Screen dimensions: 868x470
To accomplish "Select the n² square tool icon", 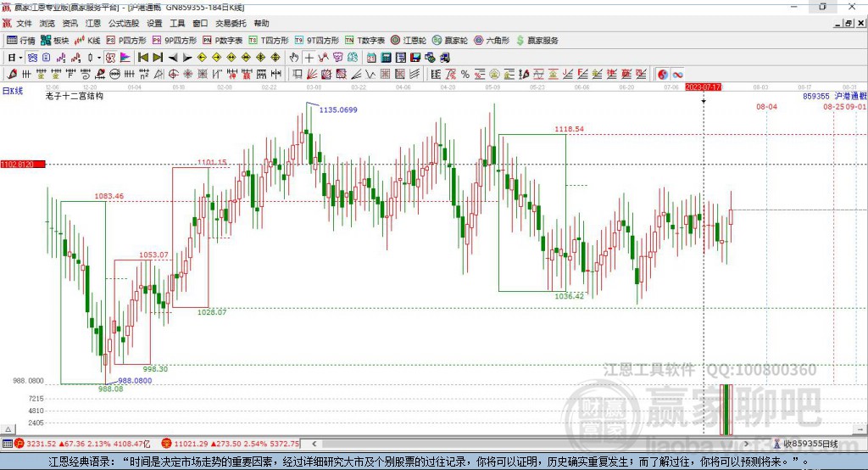I will coord(144,75).
